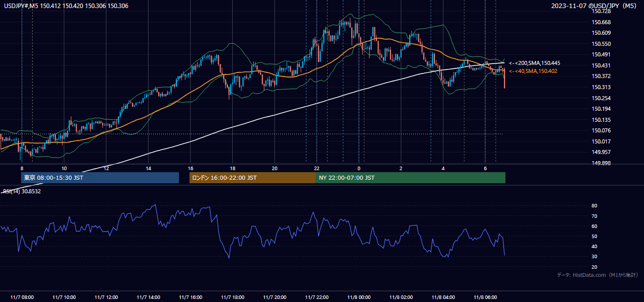Select the 東京 08:00-15:30 JST session bar
Screen dimensions: 644x302
pyautogui.click(x=100, y=178)
